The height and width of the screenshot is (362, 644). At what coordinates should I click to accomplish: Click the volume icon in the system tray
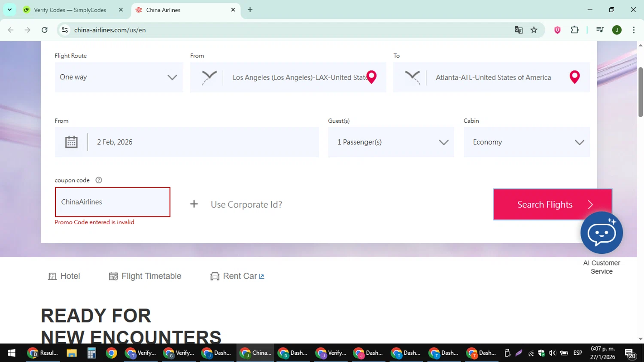click(x=552, y=353)
